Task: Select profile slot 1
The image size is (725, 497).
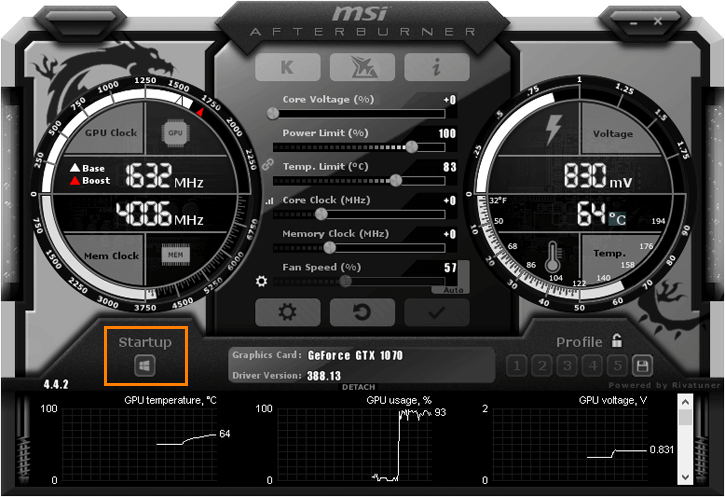Action: 517,366
